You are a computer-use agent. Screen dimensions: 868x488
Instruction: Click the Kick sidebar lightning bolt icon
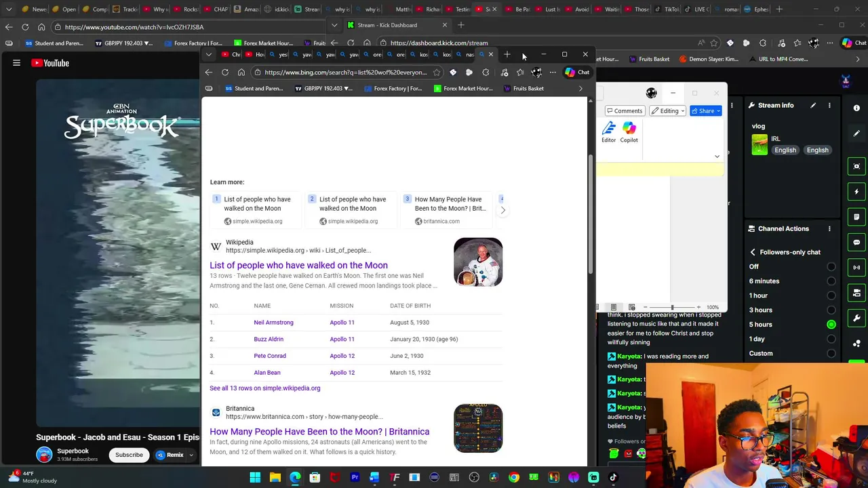[x=856, y=192]
